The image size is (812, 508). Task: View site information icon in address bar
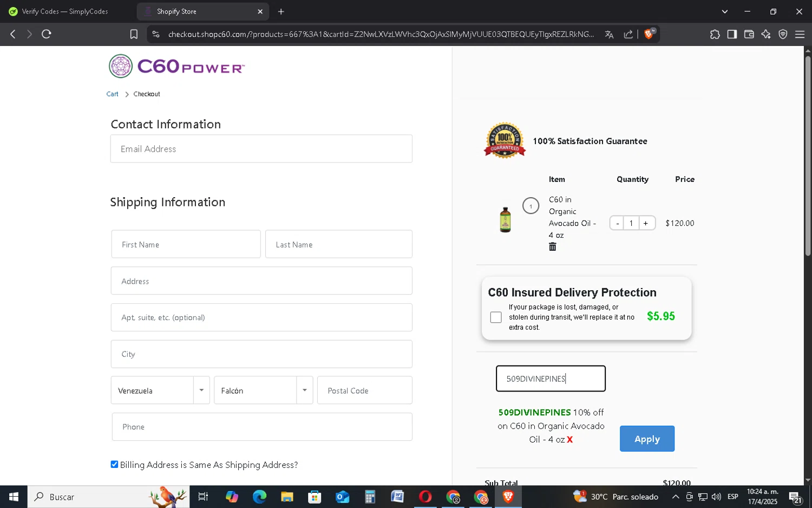pos(156,34)
